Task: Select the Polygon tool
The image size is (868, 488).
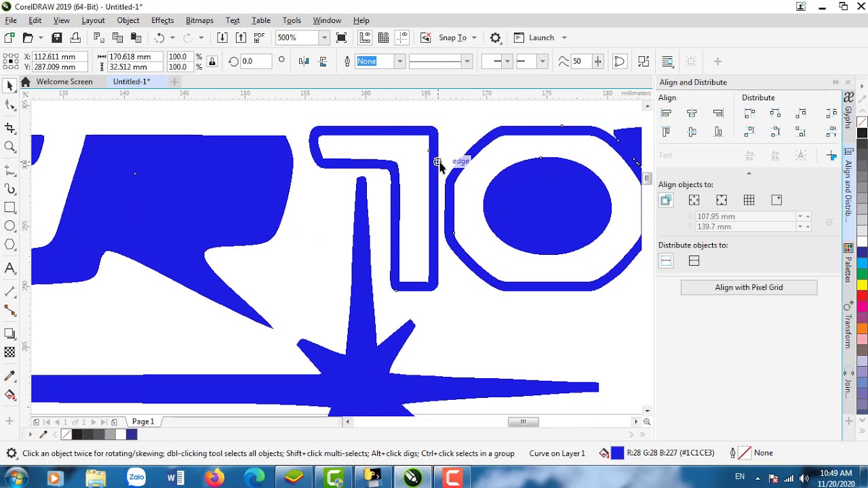Action: 9,245
